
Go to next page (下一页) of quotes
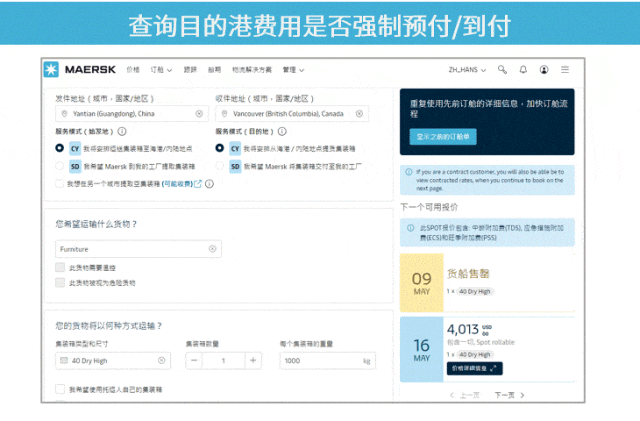(509, 395)
